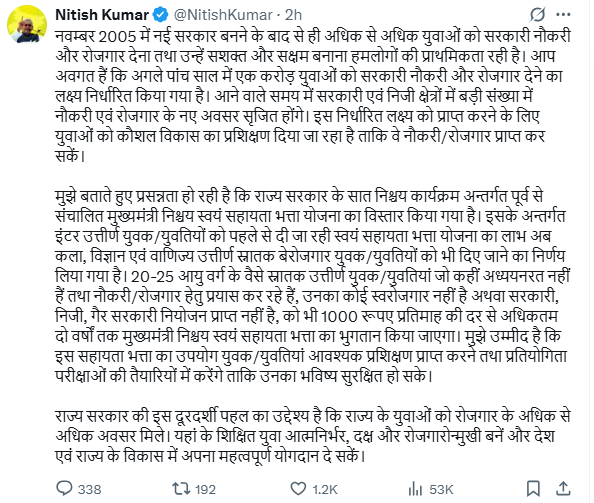
Task: Click the repost arrows icon
Action: pyautogui.click(x=181, y=489)
